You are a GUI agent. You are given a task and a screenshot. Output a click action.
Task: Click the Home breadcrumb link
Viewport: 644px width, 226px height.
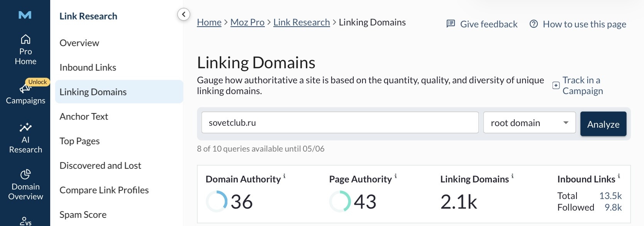[209, 22]
